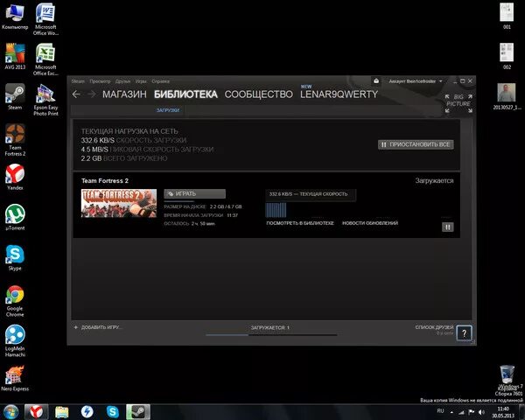
Task: Open the clock showing 11:40 in taskbar
Action: click(x=503, y=412)
